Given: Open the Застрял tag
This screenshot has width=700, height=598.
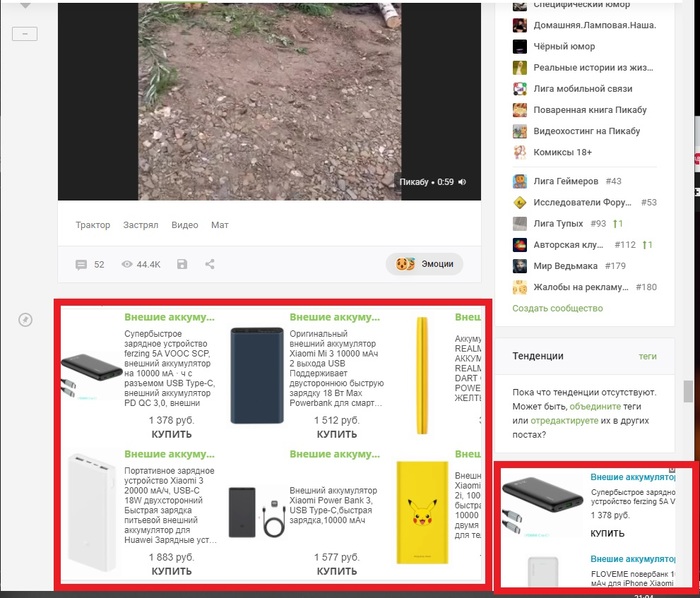Looking at the screenshot, I should (141, 225).
